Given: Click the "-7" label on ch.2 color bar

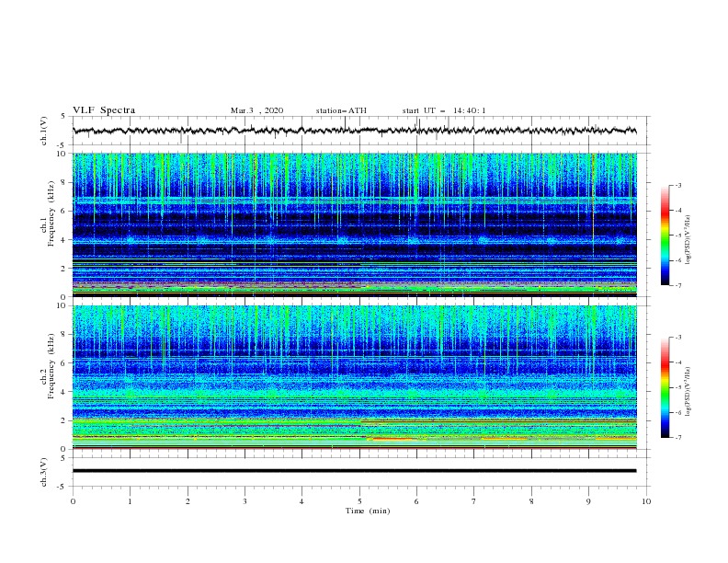Looking at the screenshot, I should pyautogui.click(x=678, y=438).
